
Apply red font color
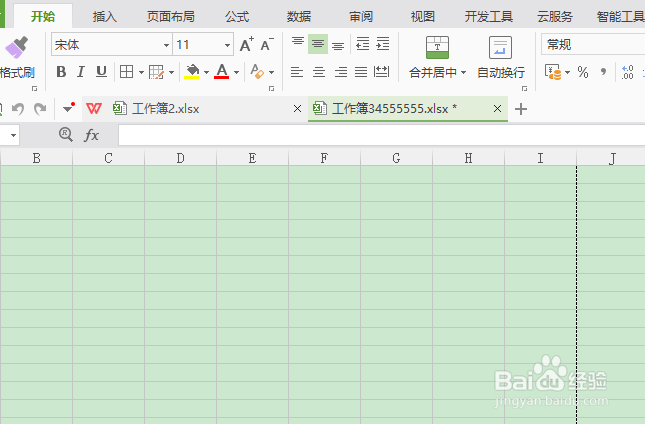click(222, 72)
